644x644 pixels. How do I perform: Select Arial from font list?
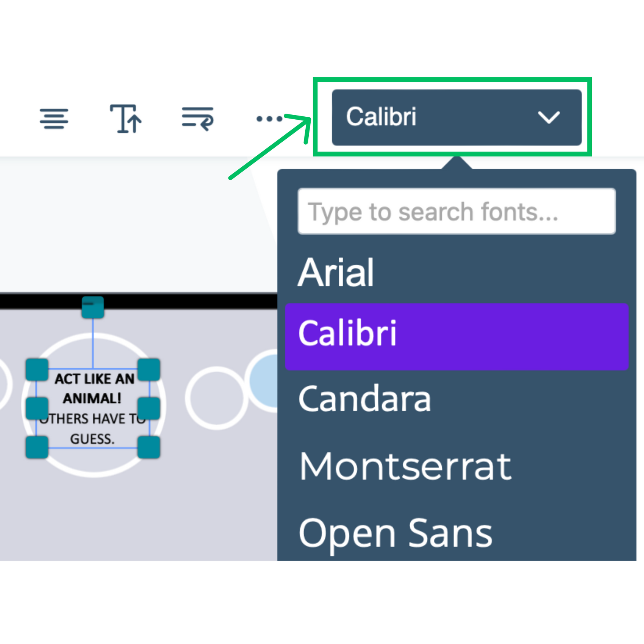click(x=336, y=272)
